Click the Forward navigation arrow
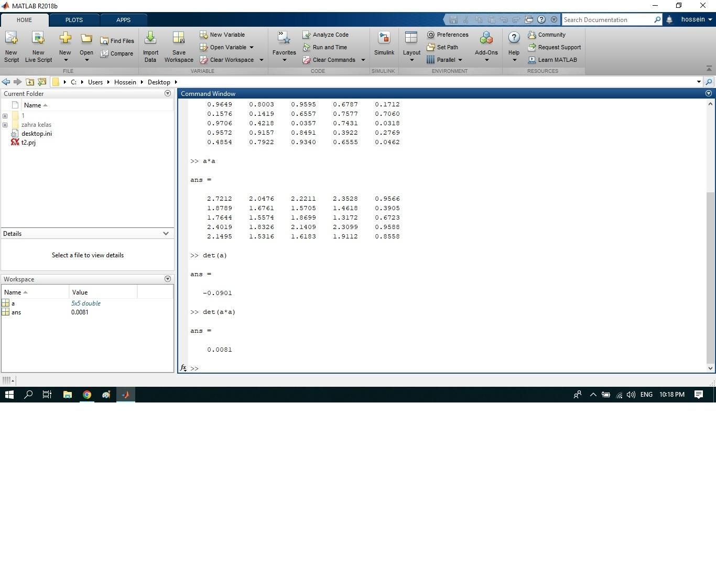Image resolution: width=716 pixels, height=588 pixels. (x=17, y=82)
